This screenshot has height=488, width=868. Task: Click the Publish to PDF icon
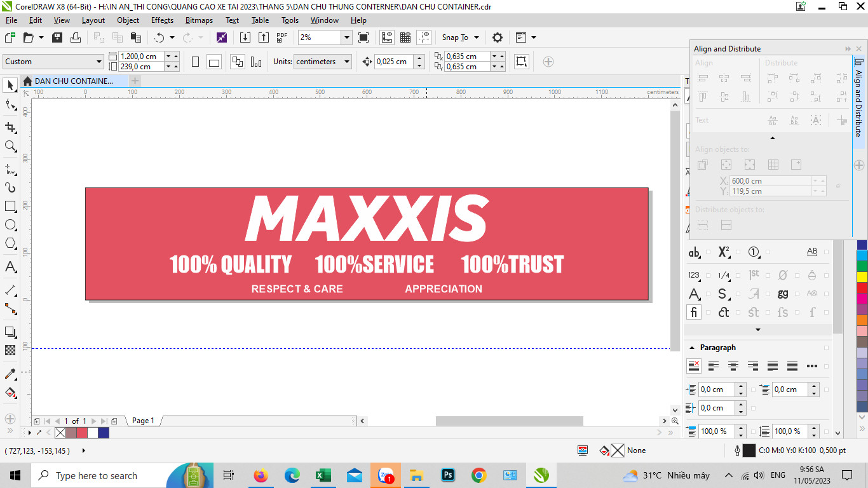point(282,37)
